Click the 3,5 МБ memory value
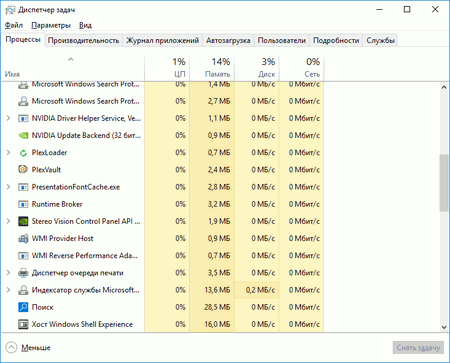This screenshot has width=450, height=363. tap(219, 273)
